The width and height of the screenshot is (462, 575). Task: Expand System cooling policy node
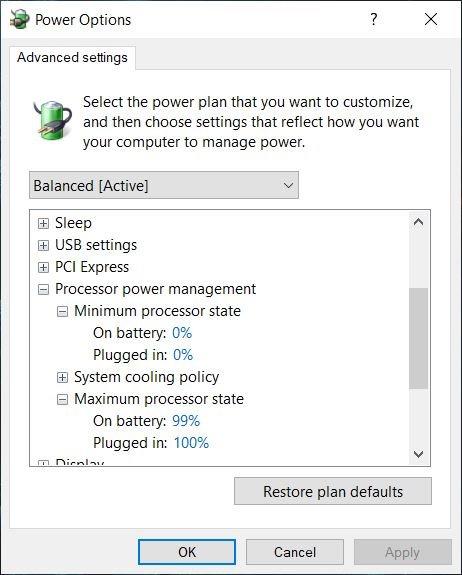point(62,377)
